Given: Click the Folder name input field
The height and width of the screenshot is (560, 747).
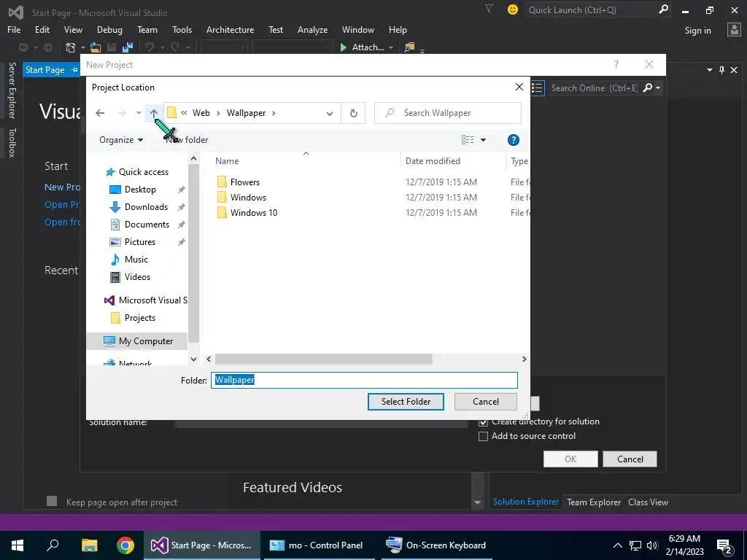Looking at the screenshot, I should [365, 380].
